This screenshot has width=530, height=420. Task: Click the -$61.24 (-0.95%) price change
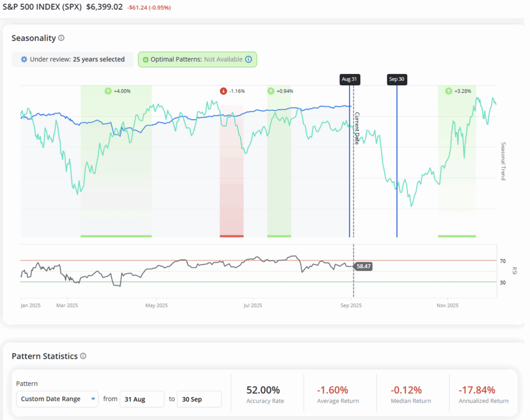149,8
